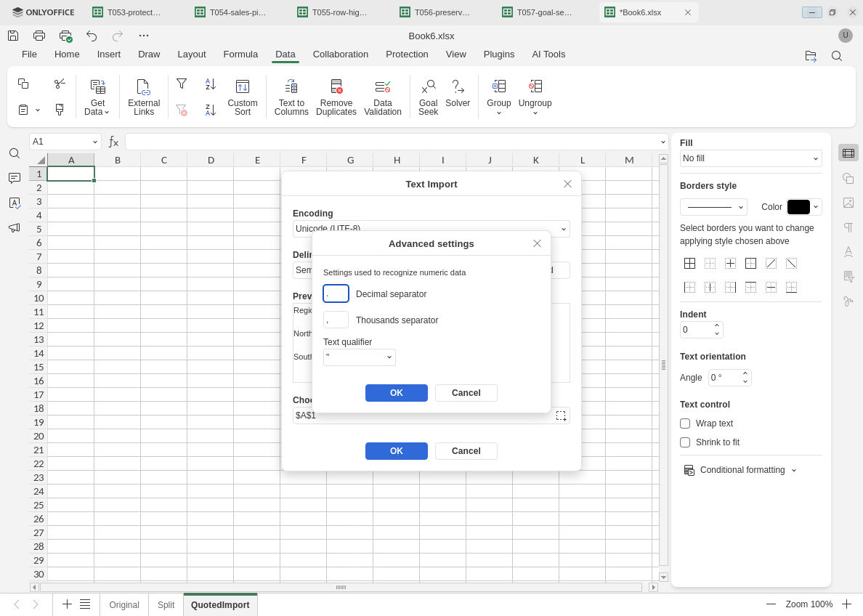Increase the Indent value stepper
The width and height of the screenshot is (863, 616).
(716, 326)
